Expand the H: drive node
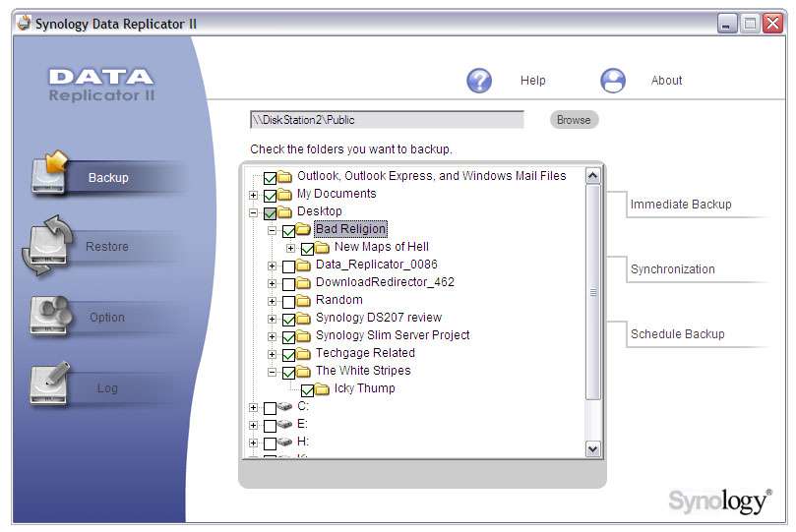 point(253,443)
